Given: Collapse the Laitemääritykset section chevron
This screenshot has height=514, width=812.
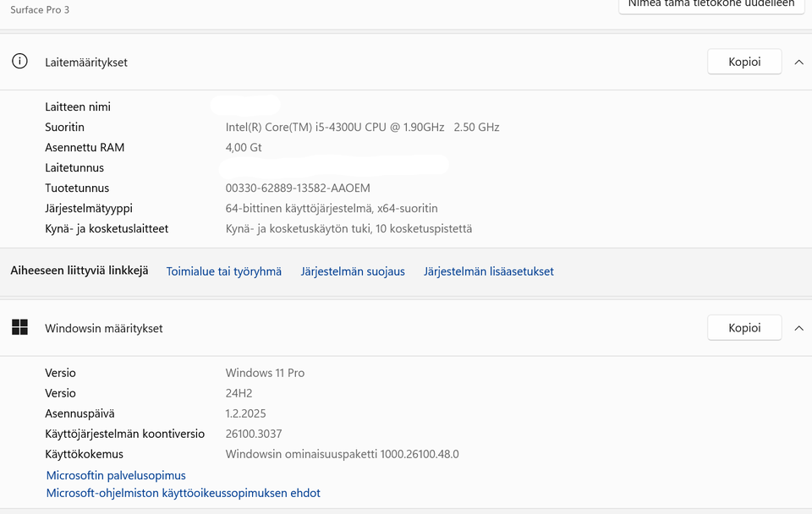Looking at the screenshot, I should pyautogui.click(x=799, y=62).
